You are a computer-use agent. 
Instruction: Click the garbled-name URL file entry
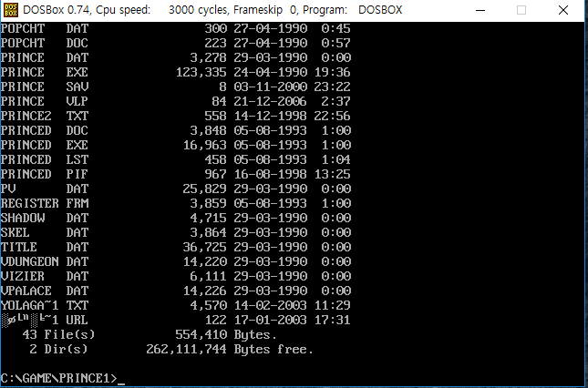pyautogui.click(x=45, y=321)
